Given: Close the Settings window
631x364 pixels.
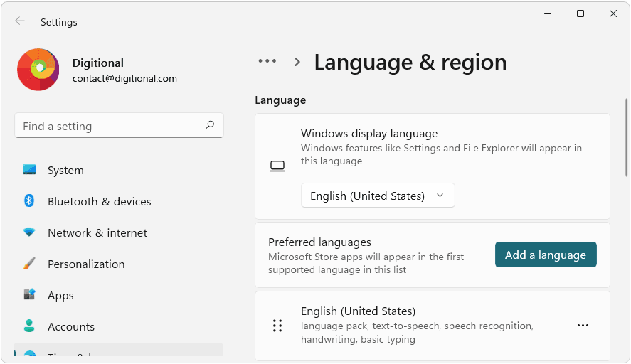Looking at the screenshot, I should pyautogui.click(x=613, y=14).
